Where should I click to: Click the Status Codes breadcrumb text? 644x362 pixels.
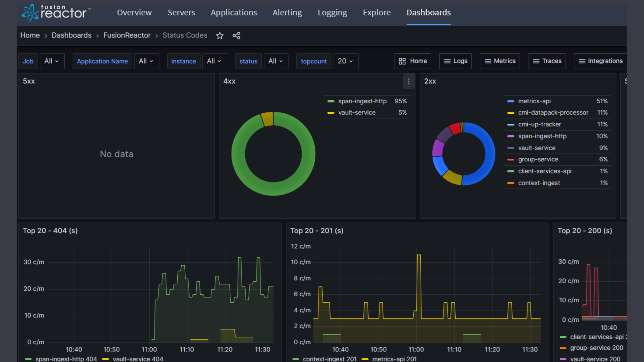[x=185, y=35]
